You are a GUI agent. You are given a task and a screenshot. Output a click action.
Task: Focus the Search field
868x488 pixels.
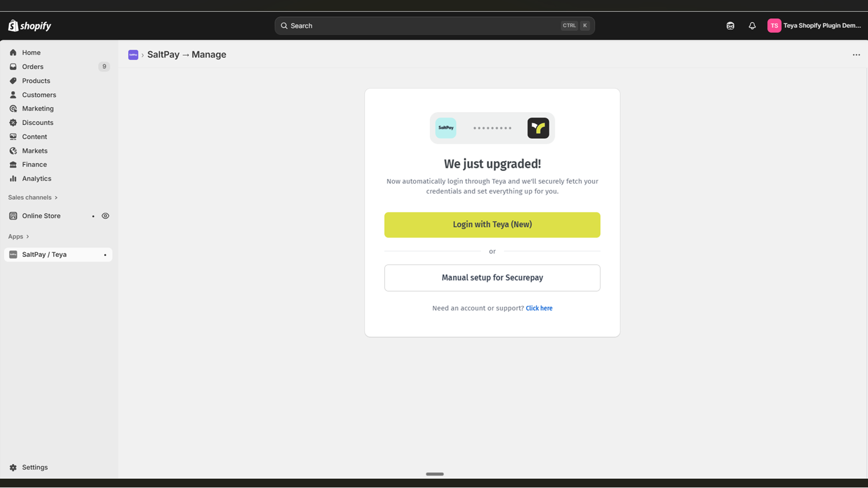click(435, 25)
